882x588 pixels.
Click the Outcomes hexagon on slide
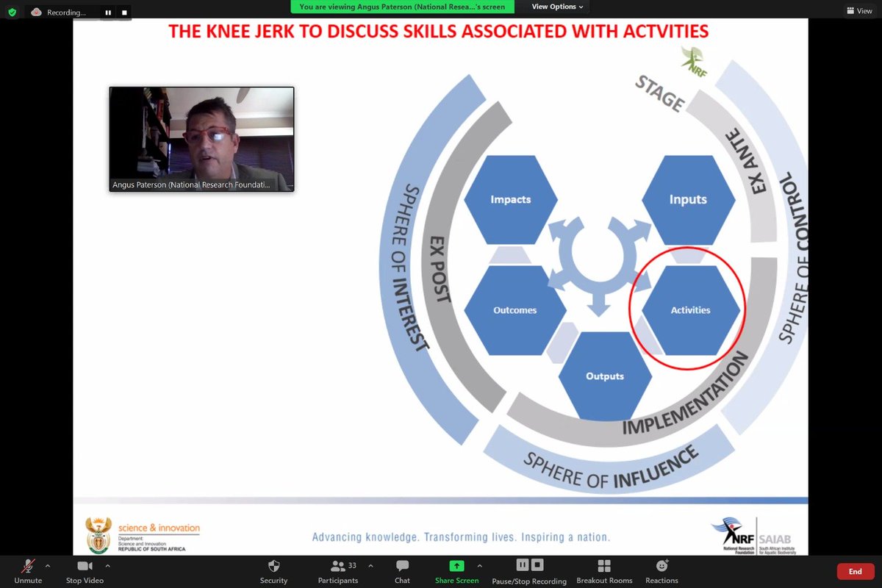pyautogui.click(x=514, y=310)
